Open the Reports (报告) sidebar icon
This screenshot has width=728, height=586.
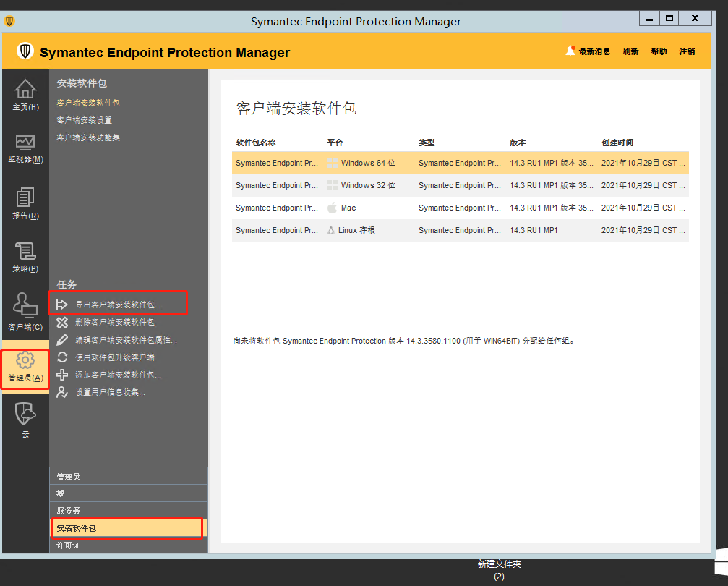pyautogui.click(x=25, y=198)
